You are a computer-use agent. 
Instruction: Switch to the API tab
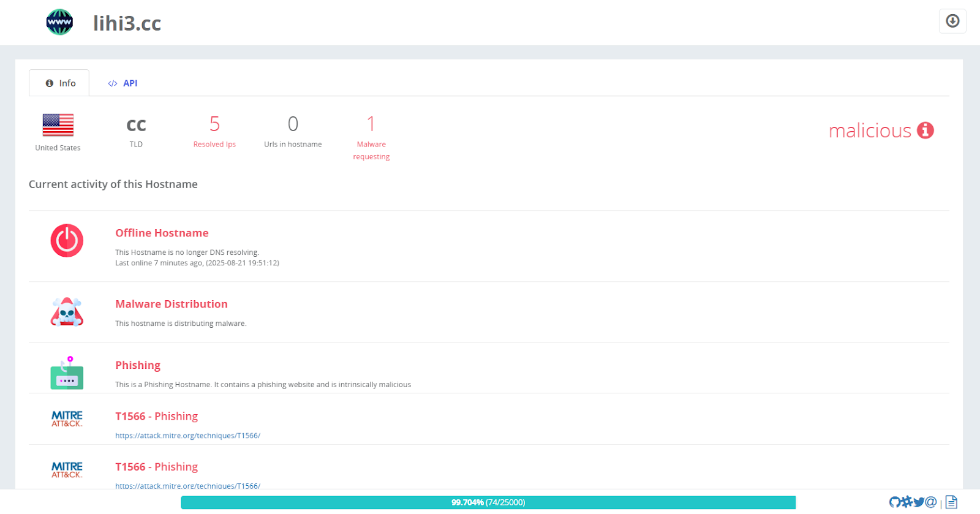click(x=123, y=83)
